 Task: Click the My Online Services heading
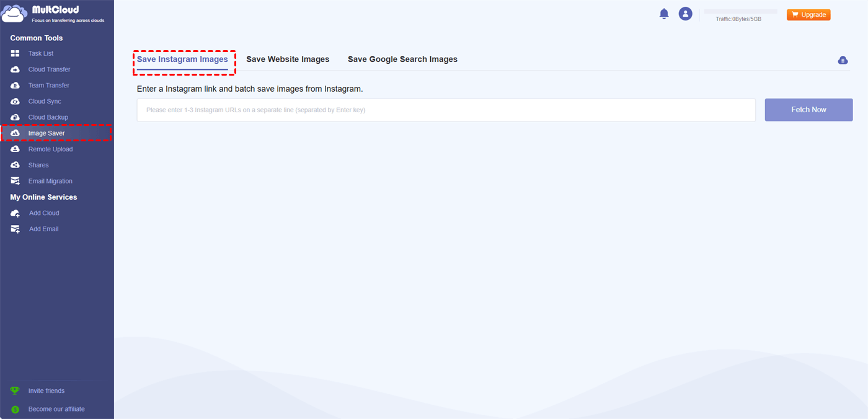(44, 197)
